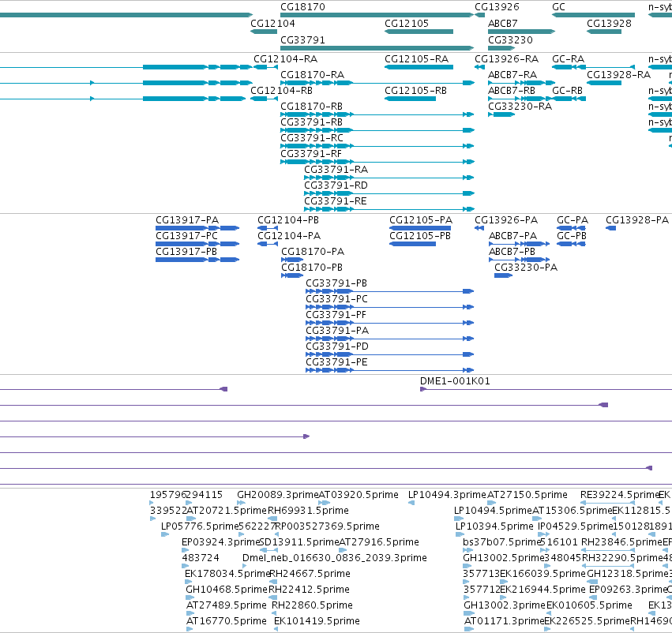The height and width of the screenshot is (633, 672).
Task: Select EST AT27150.5prime label
Action: 527,495
